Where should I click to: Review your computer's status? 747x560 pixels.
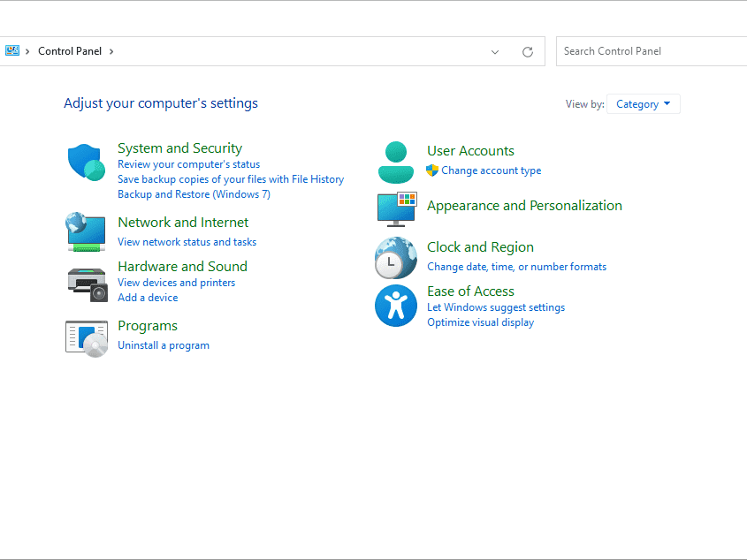pyautogui.click(x=188, y=164)
